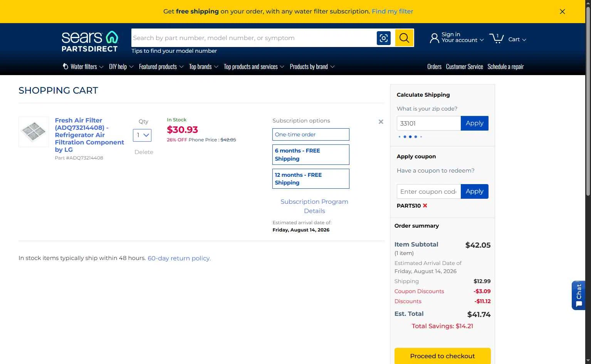Screen dimensions: 591x364
Task: Open the Orders page
Action: point(434,67)
